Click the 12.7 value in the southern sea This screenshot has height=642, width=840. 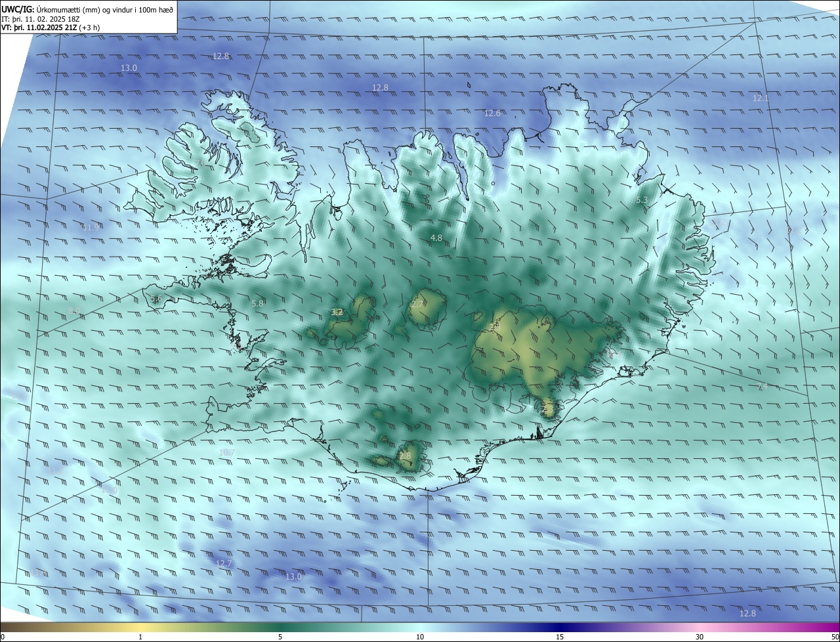coord(224,563)
